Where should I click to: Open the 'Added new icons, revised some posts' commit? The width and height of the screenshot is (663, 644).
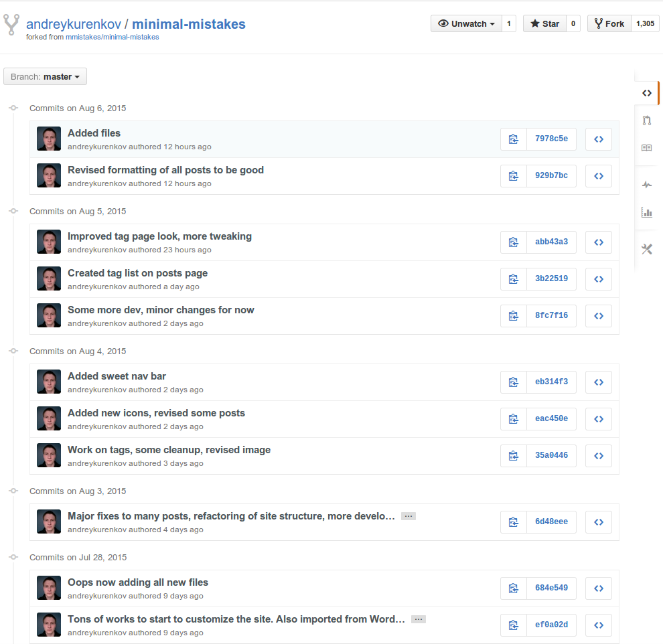[157, 413]
